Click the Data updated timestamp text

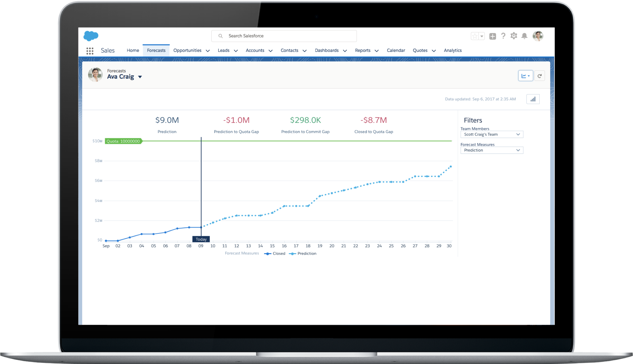480,99
